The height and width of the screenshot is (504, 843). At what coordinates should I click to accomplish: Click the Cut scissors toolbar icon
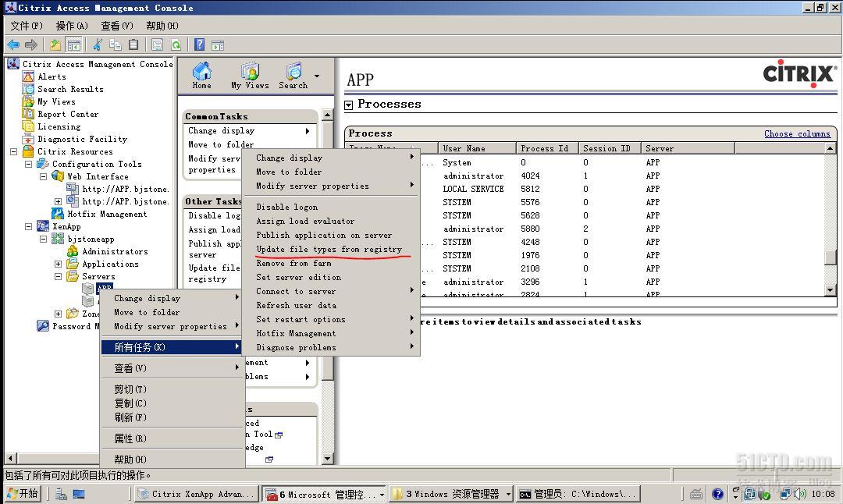[98, 44]
